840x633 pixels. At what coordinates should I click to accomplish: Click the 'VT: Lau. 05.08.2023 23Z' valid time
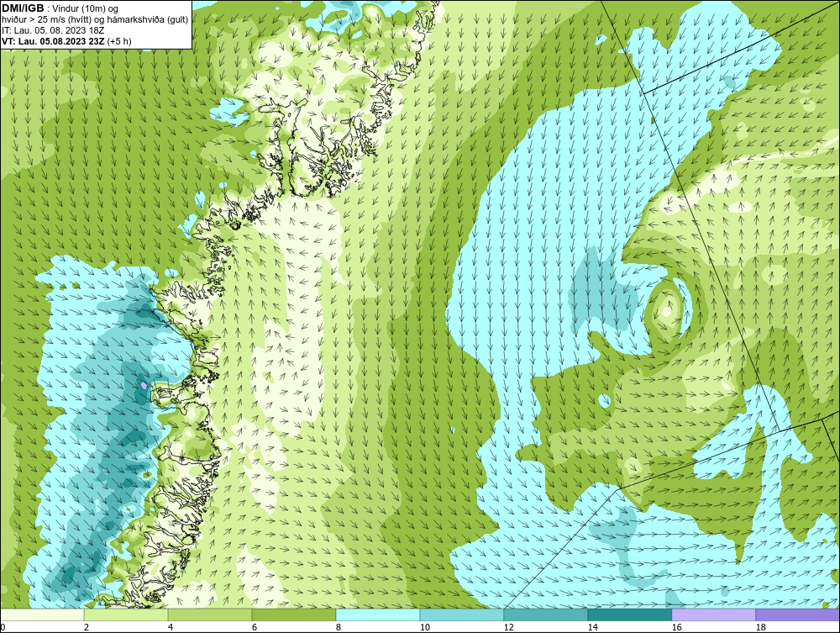(53, 41)
